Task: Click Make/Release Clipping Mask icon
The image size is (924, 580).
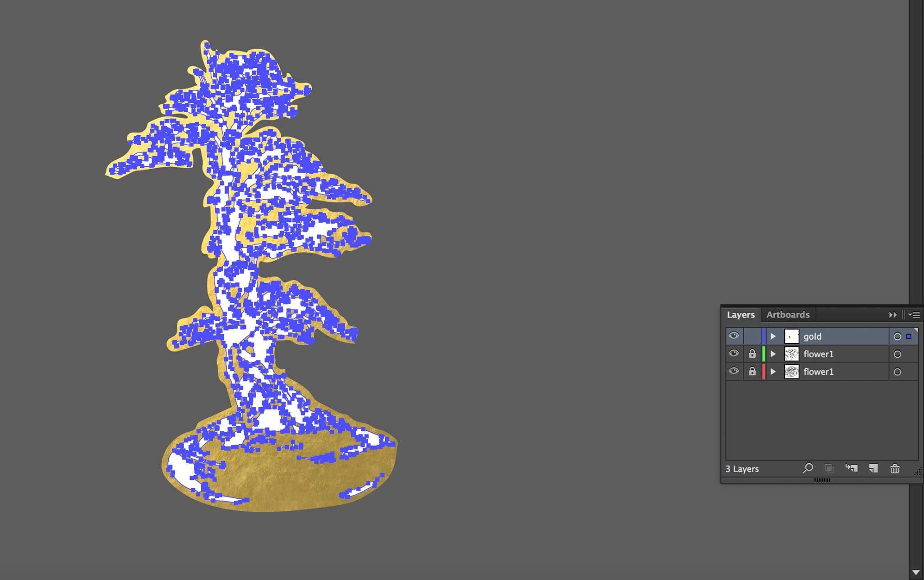Action: [x=829, y=468]
